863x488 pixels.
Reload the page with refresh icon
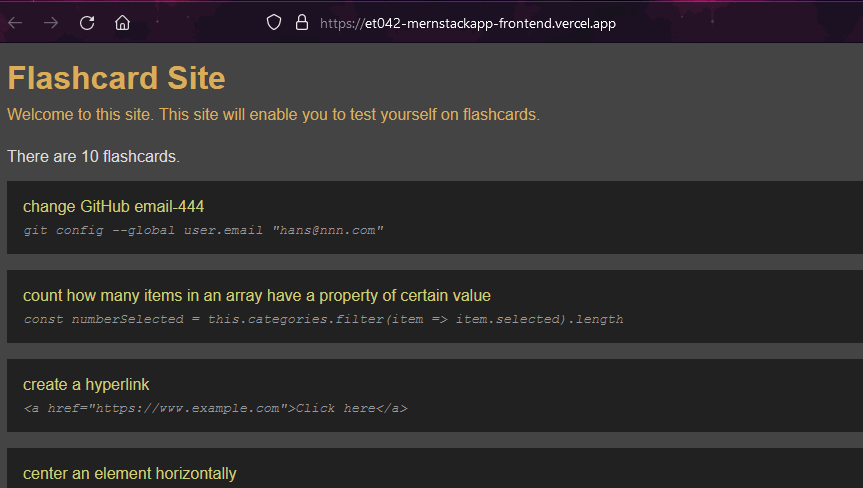87,23
